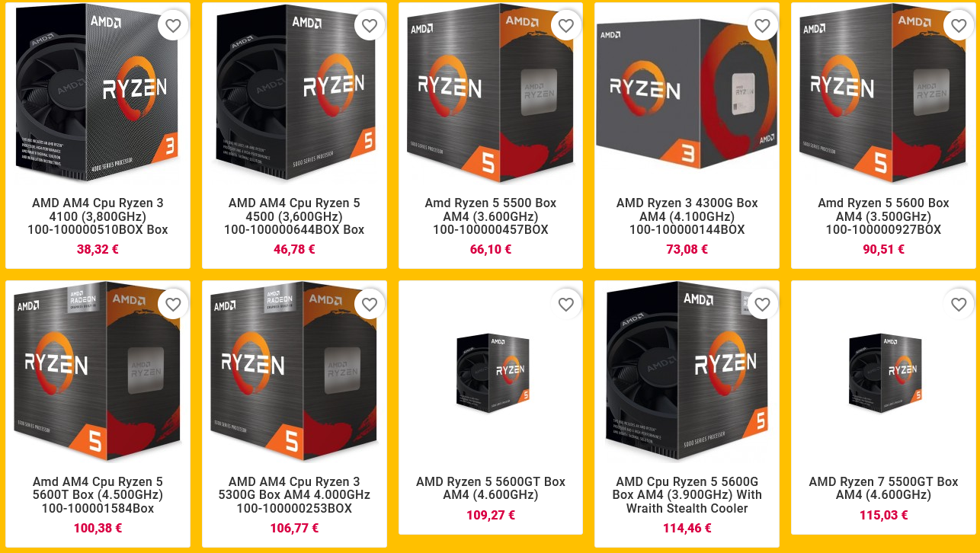Screen dimensions: 980x553
Task: Click the 115,03 € price of Ryzen 7 5500GT
Action: [884, 515]
